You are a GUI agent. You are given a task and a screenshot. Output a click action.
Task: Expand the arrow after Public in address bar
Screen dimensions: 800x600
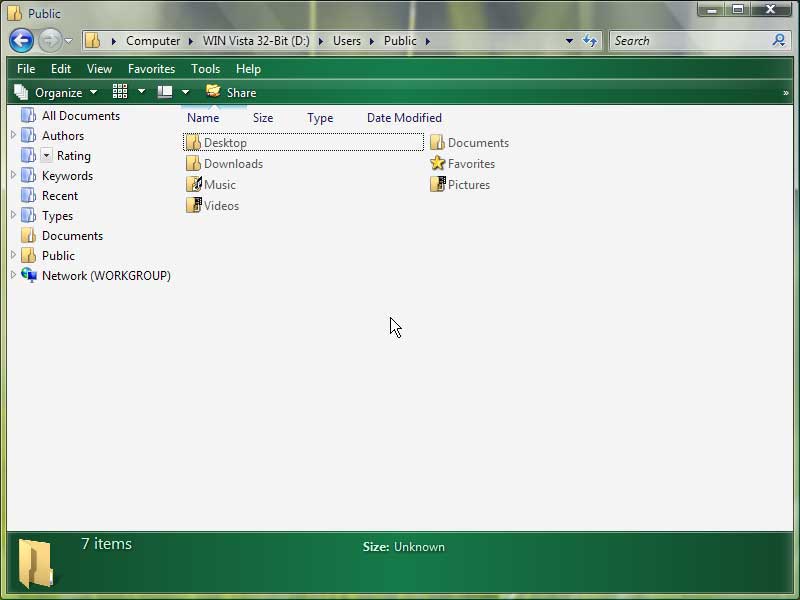pyautogui.click(x=428, y=41)
